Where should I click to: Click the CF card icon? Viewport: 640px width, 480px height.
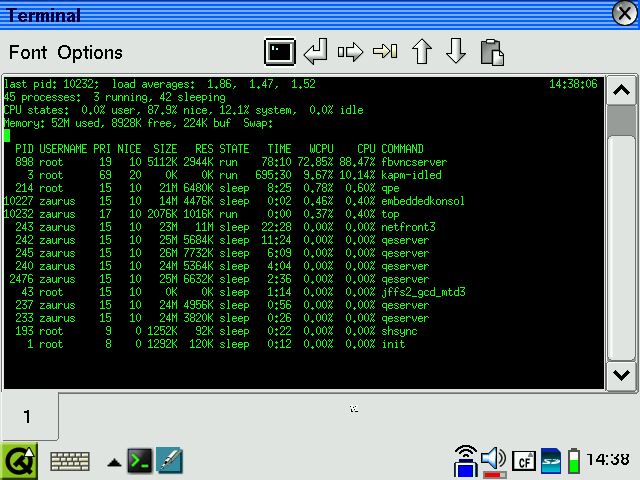tap(524, 461)
